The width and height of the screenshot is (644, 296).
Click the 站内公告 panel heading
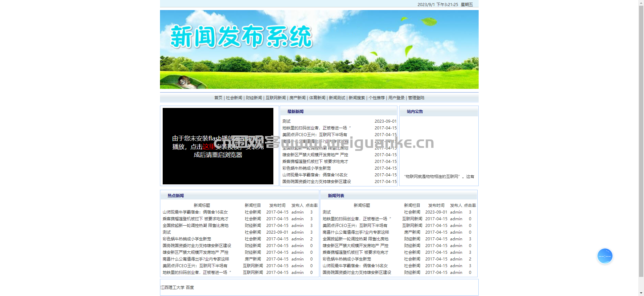[415, 112]
